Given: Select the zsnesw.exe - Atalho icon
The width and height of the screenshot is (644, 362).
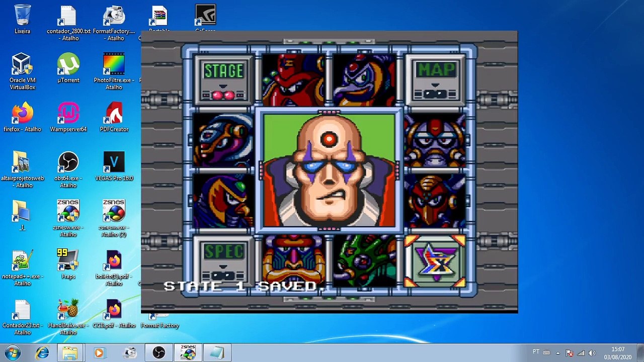Looking at the screenshot, I should [x=68, y=218].
